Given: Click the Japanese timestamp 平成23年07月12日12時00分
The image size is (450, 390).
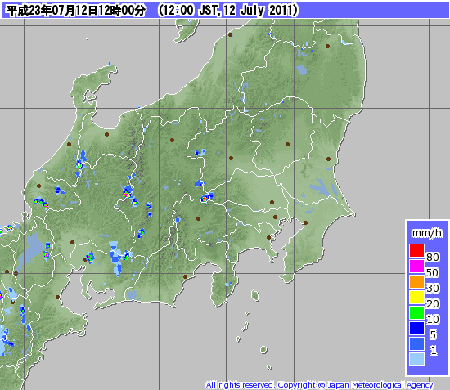Looking at the screenshot, I should (76, 10).
